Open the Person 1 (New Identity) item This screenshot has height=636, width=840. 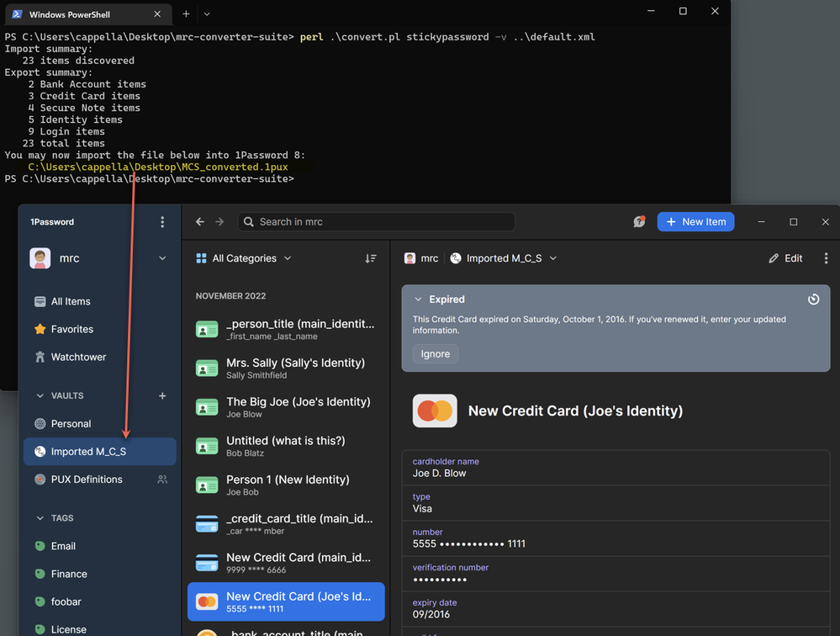pyautogui.click(x=286, y=485)
